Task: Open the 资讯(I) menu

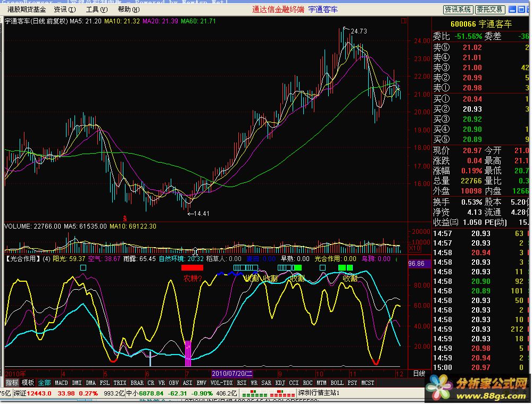Action: [x=65, y=10]
